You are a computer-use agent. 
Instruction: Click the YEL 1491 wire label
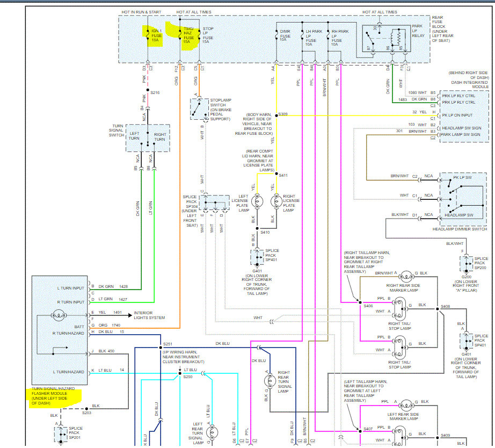110,312
